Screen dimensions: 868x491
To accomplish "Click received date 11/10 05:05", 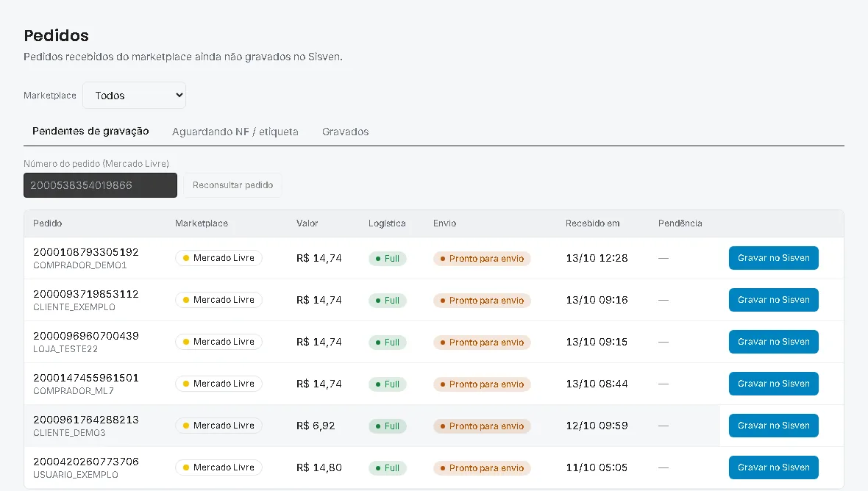I will pos(597,467).
